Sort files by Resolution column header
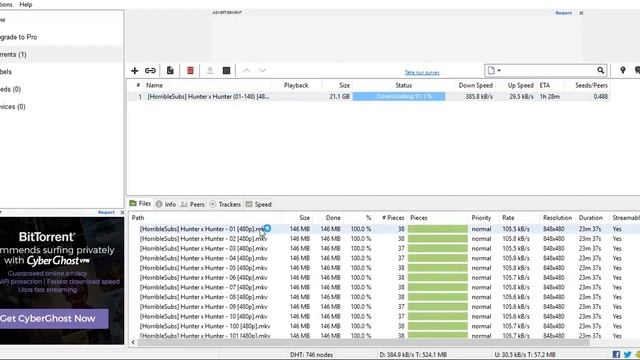The height and width of the screenshot is (360, 640). pos(557,218)
